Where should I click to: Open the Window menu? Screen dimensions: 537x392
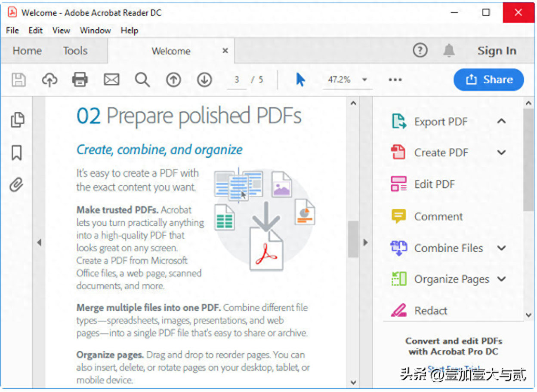pyautogui.click(x=95, y=31)
